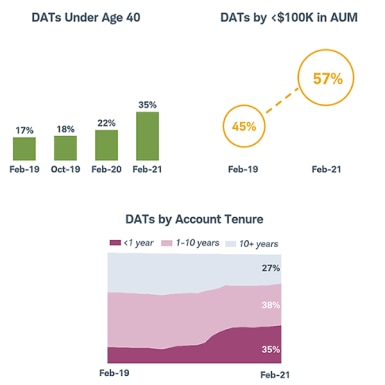Click the DATs by <$100K in AUM title
Viewport: 385px width, 385px height.
click(x=289, y=18)
